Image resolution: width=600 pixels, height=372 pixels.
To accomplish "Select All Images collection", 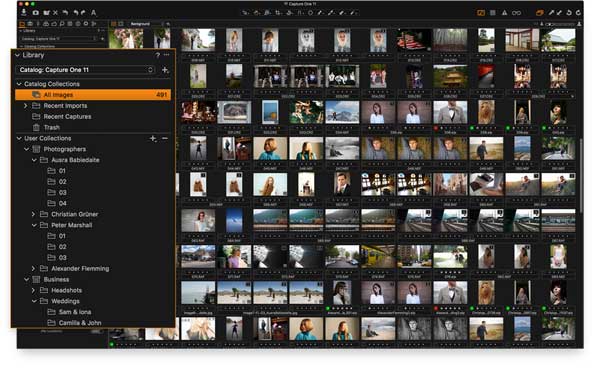I will pyautogui.click(x=93, y=95).
